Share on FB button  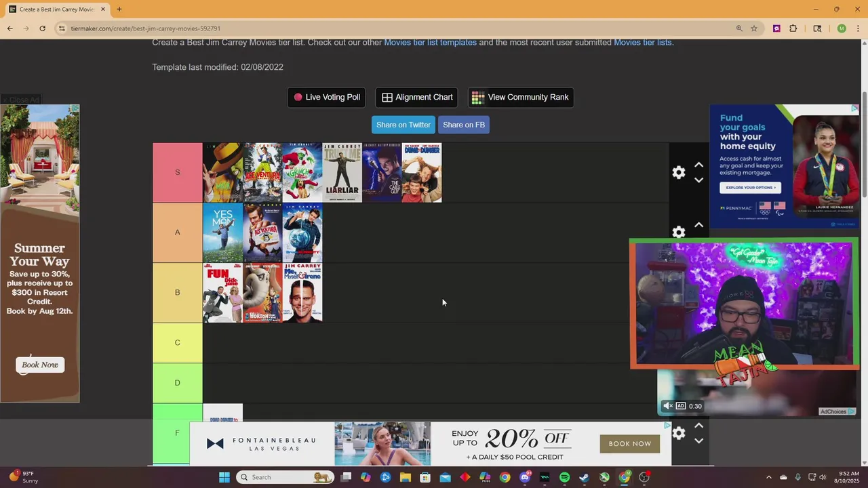coord(464,125)
